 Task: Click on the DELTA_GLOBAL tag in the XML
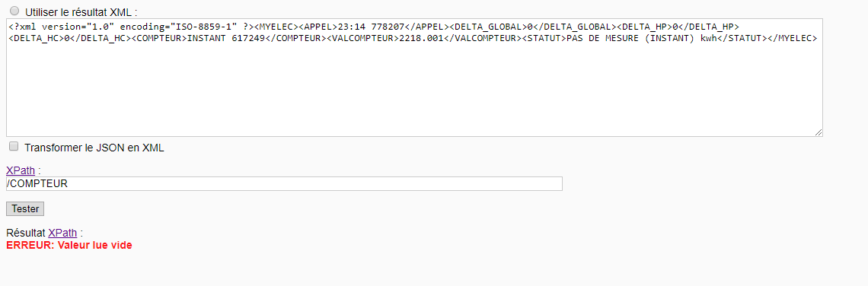pos(487,27)
